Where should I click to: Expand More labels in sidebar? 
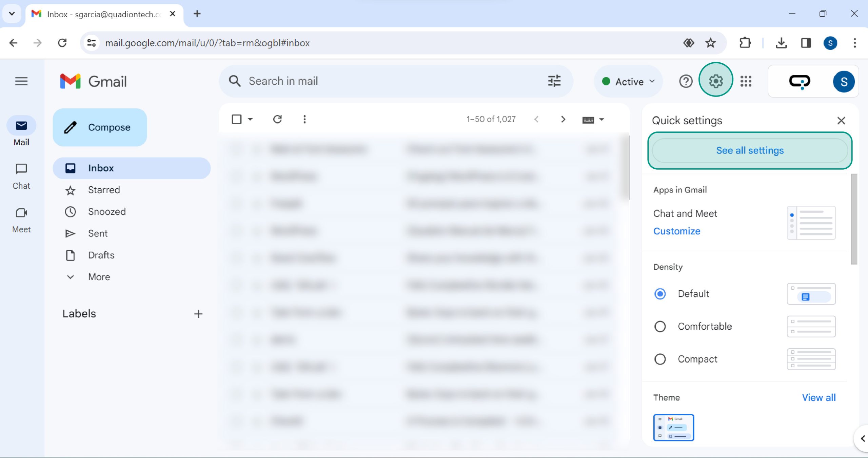pyautogui.click(x=99, y=277)
